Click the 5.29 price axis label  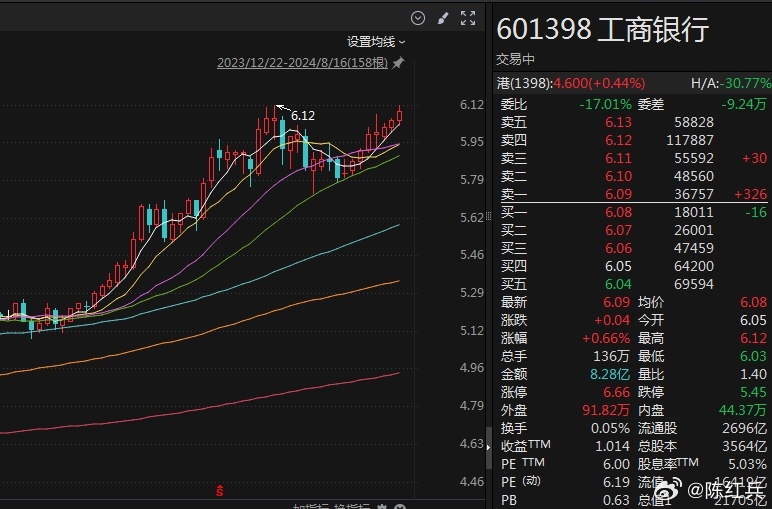[x=472, y=292]
